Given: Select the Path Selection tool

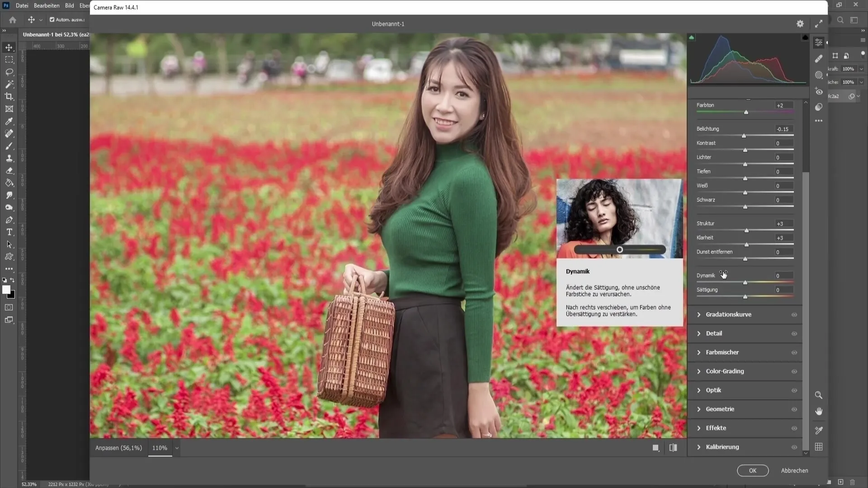Looking at the screenshot, I should pyautogui.click(x=9, y=244).
